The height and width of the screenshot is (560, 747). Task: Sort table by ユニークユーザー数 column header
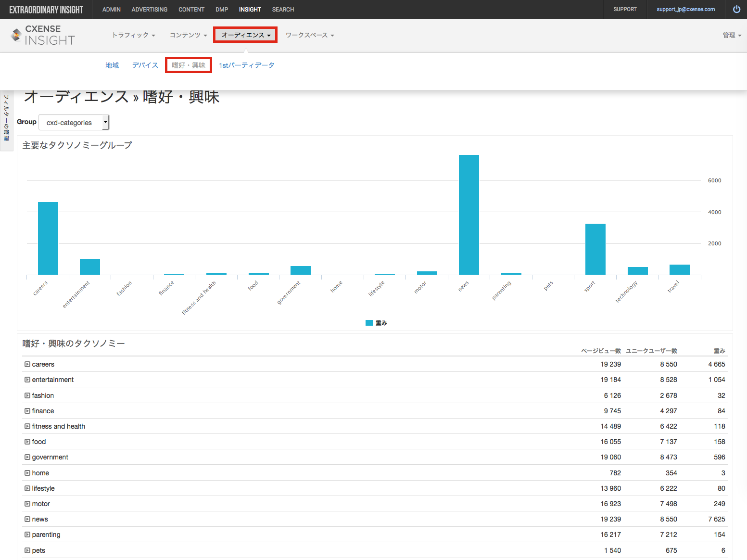tap(651, 351)
